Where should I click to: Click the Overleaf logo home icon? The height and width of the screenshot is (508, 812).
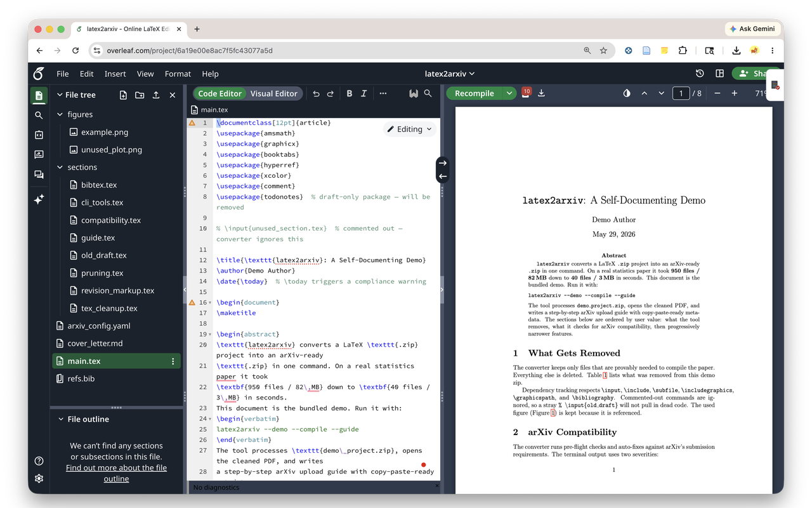click(x=39, y=74)
